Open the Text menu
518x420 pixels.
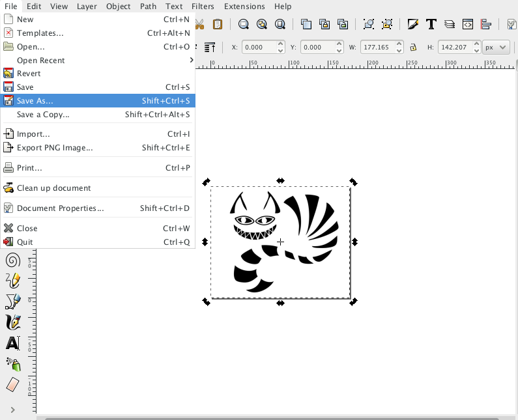(174, 7)
